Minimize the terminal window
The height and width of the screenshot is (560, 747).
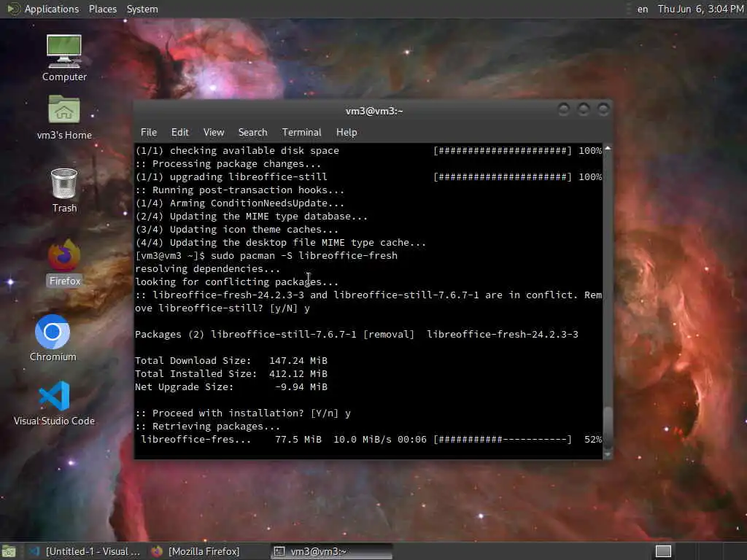pyautogui.click(x=564, y=110)
